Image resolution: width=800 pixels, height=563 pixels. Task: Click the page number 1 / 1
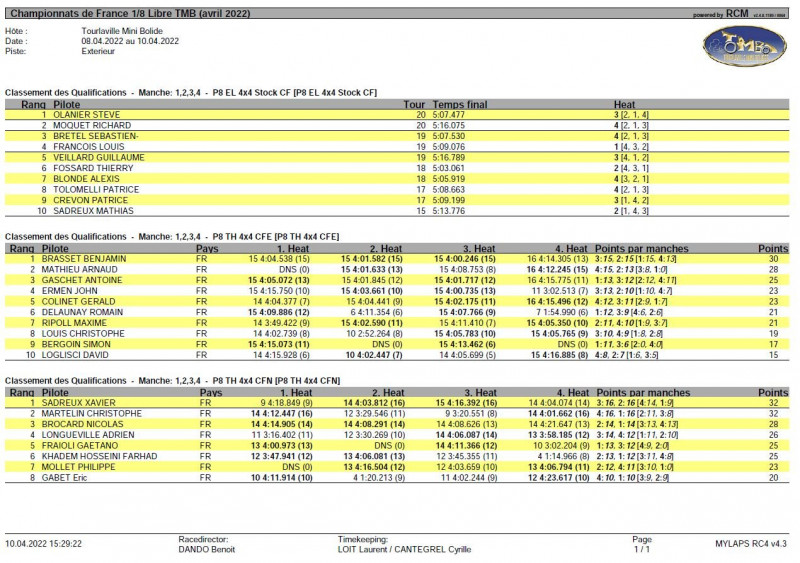(641, 550)
